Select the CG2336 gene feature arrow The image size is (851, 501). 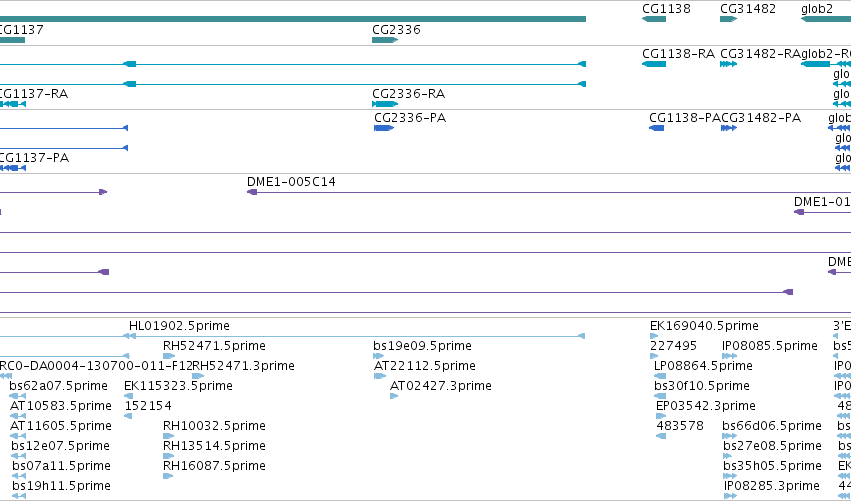click(x=385, y=40)
